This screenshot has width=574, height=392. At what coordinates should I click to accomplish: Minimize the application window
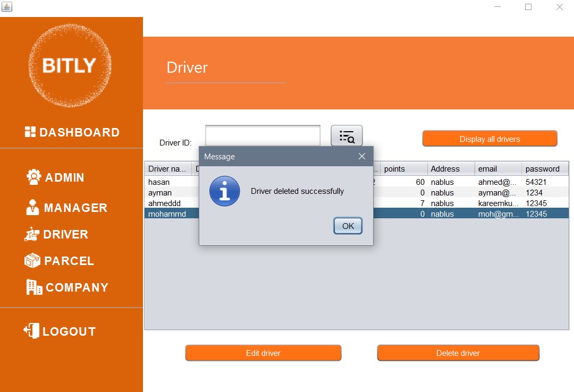tap(497, 6)
